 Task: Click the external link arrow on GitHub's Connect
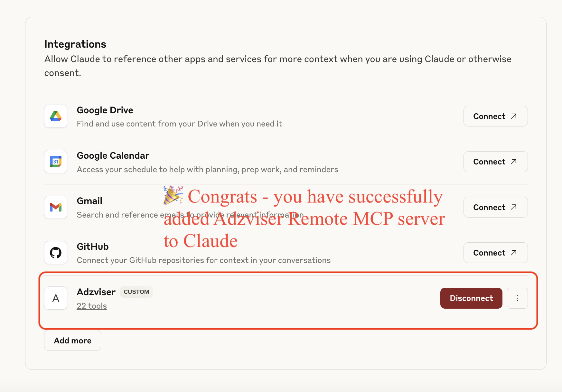[514, 252]
